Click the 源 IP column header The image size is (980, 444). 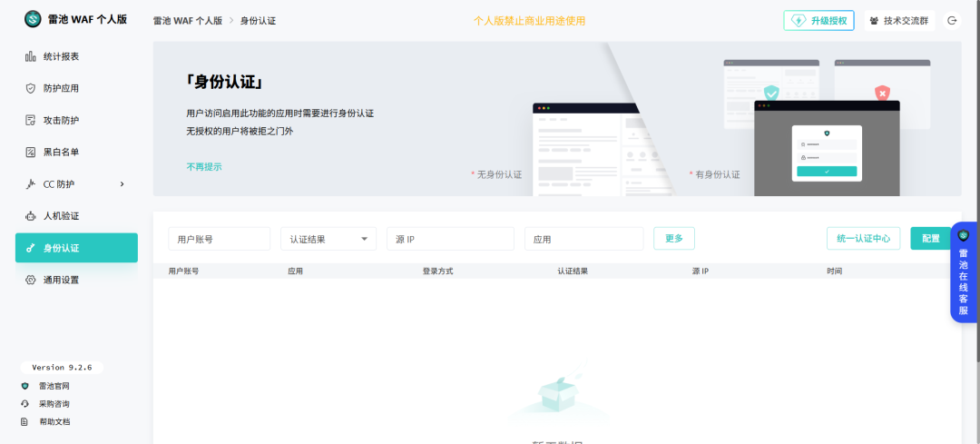pos(700,271)
